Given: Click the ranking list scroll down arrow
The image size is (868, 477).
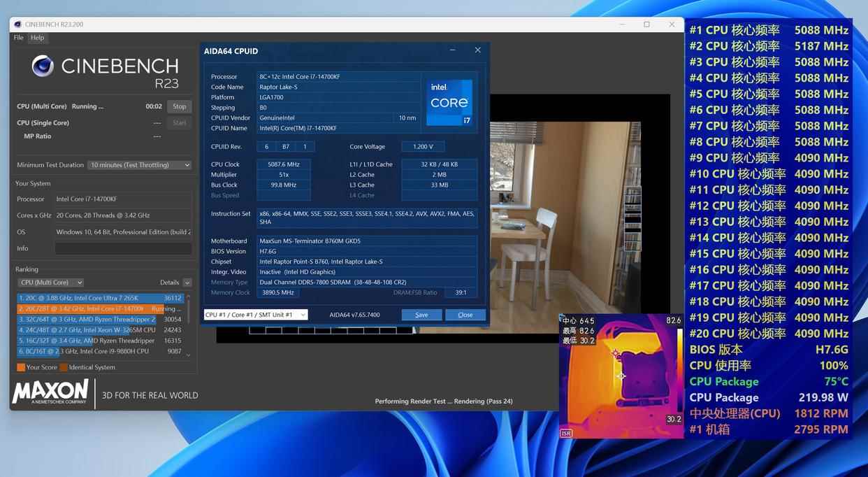Looking at the screenshot, I should (188, 355).
